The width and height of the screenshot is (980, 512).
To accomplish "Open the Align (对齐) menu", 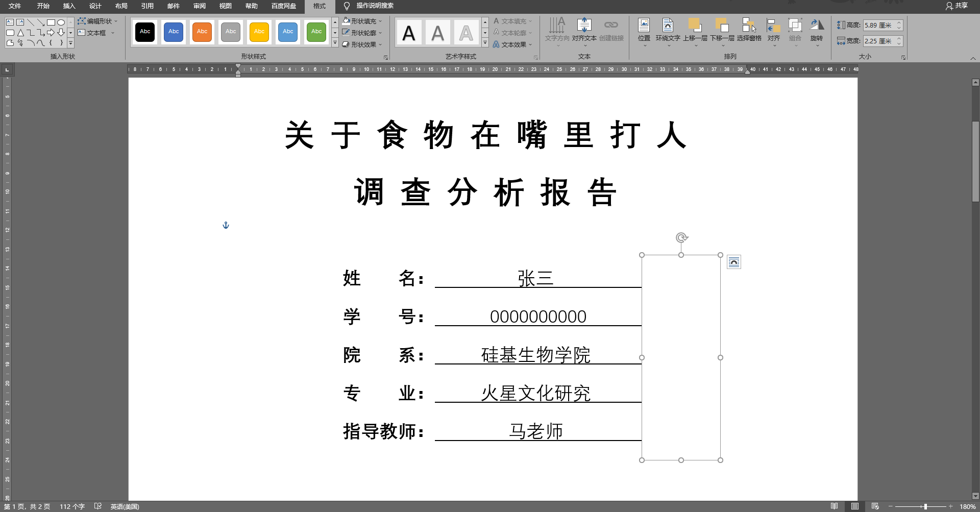I will tap(774, 33).
